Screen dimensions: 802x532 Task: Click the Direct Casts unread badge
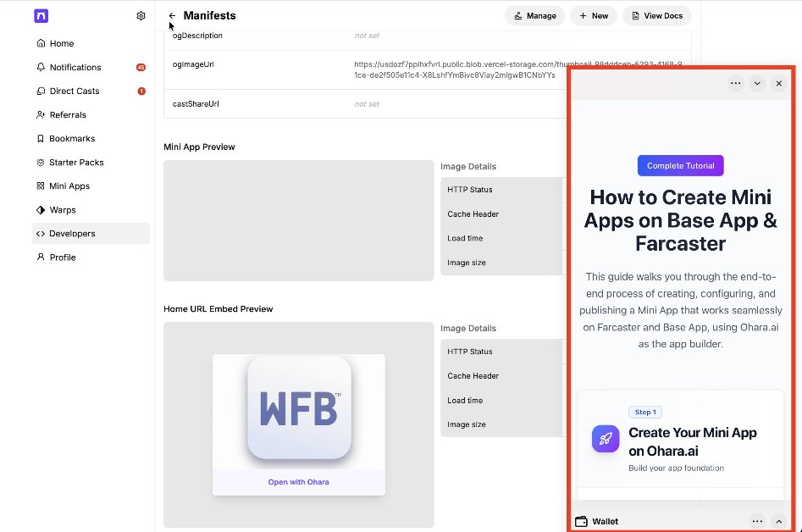pyautogui.click(x=141, y=91)
